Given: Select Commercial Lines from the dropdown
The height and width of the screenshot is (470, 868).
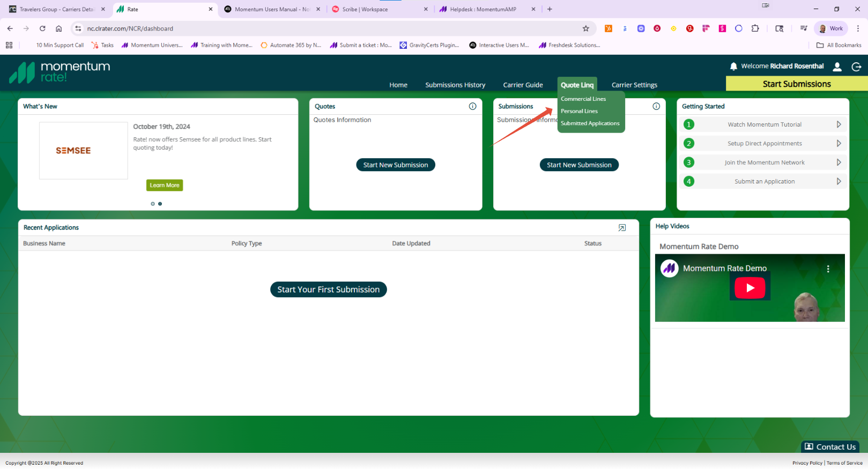Looking at the screenshot, I should (x=583, y=99).
